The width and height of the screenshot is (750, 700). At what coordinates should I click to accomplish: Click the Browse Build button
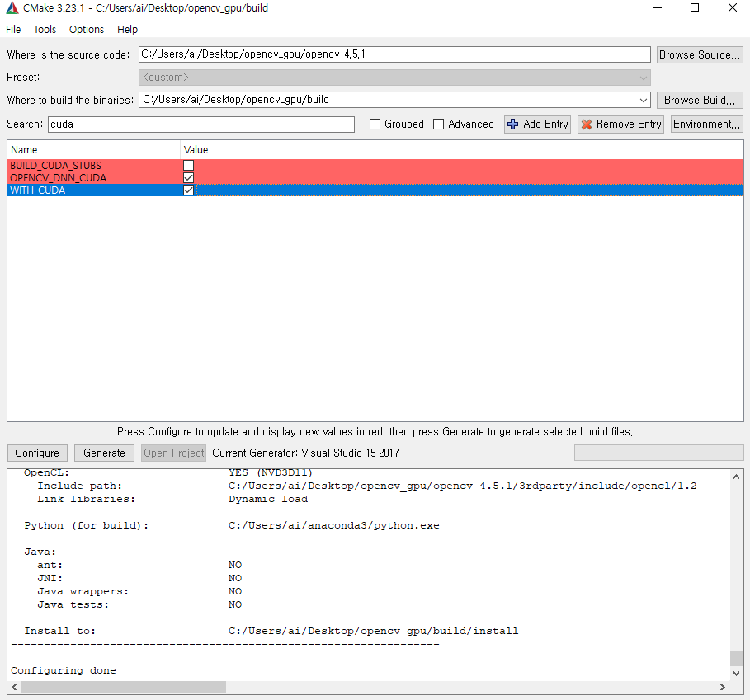(x=700, y=101)
